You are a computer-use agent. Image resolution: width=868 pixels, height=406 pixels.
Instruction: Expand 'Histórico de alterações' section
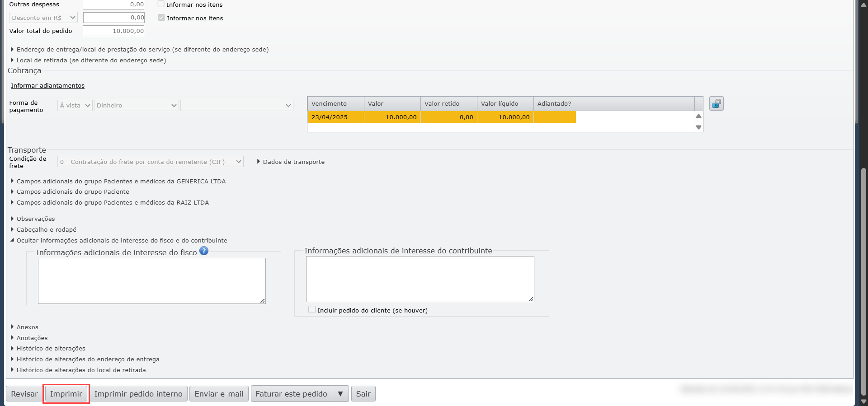(x=48, y=348)
